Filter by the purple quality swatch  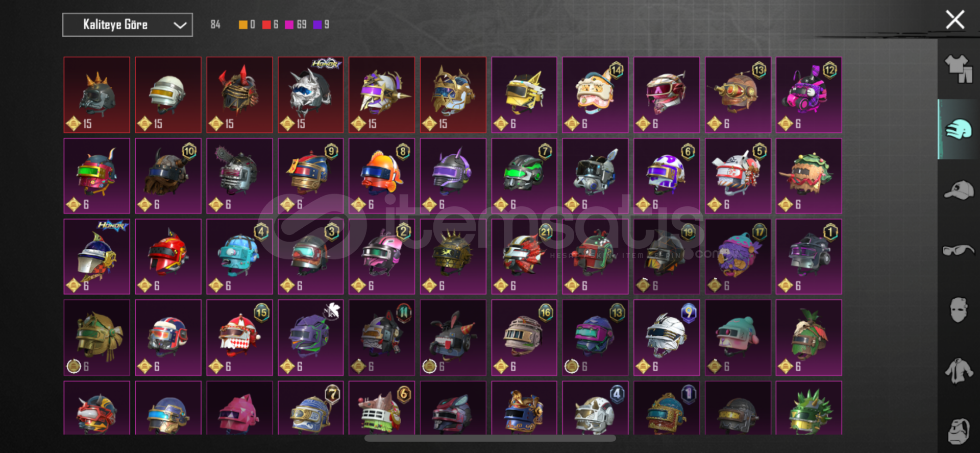coord(317,25)
